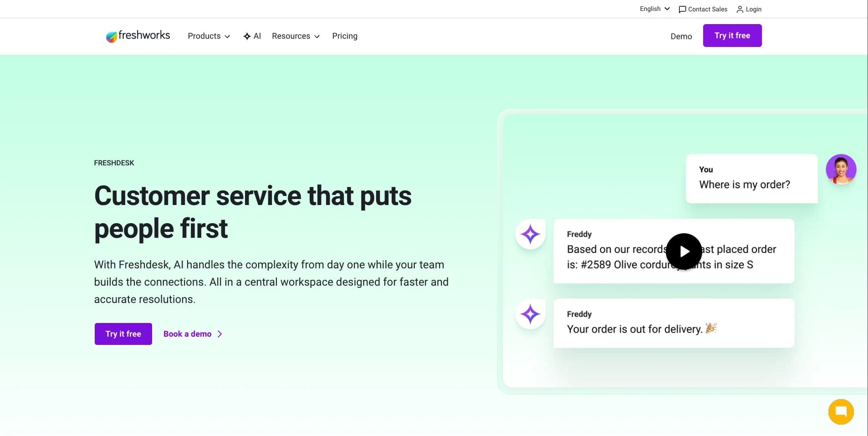Click the 'Customer service that puts people first' heading
Viewport: 868px width, 436px height.
(253, 212)
